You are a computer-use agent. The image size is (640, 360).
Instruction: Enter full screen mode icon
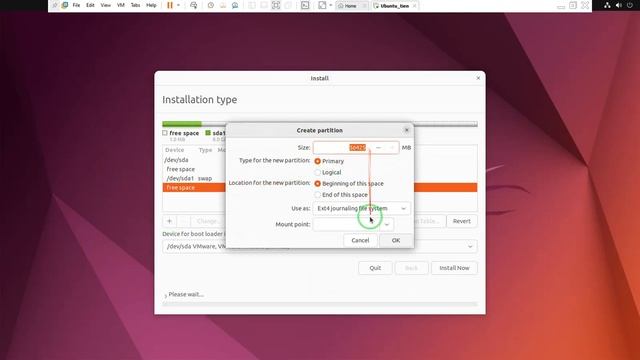click(x=276, y=5)
